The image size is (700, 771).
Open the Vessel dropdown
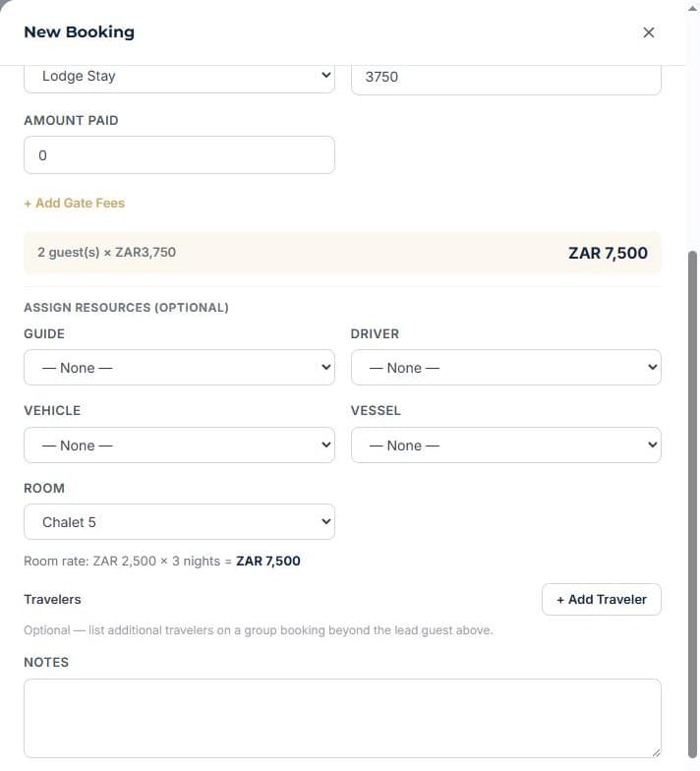click(x=505, y=445)
